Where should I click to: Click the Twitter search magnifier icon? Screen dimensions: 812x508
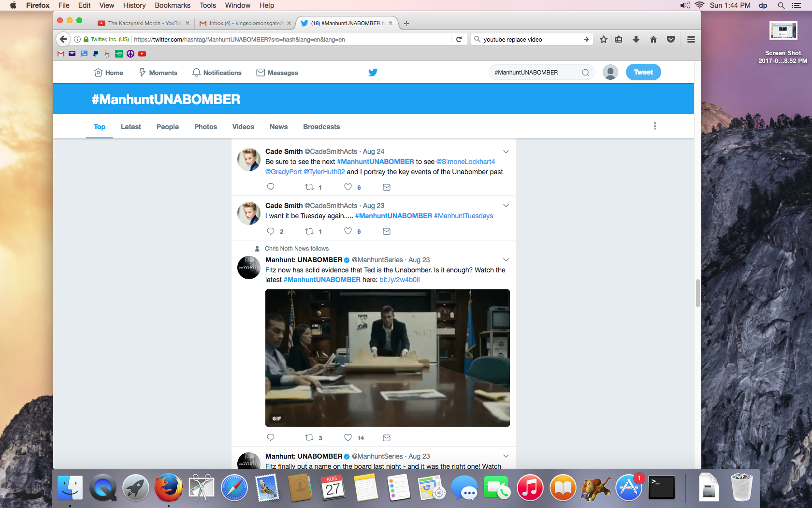coord(585,73)
